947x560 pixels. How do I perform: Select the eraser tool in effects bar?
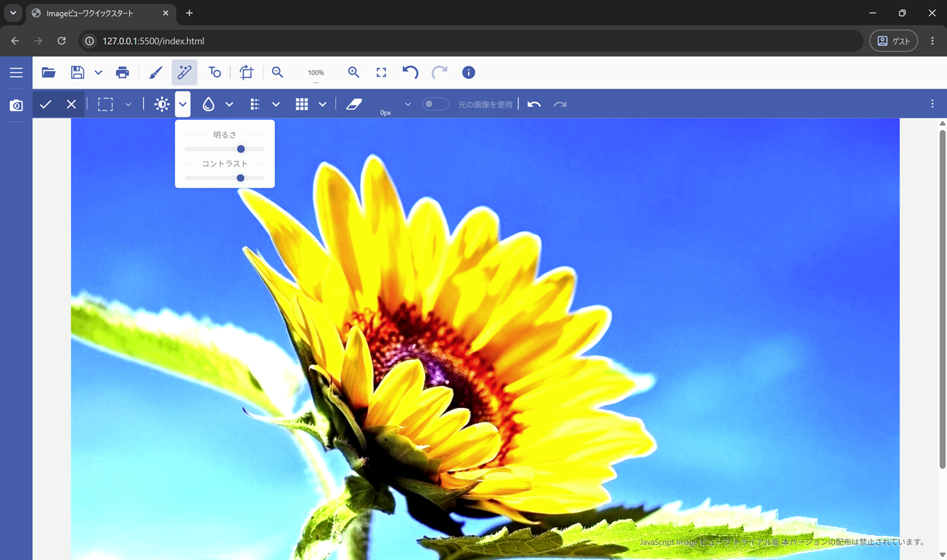354,104
